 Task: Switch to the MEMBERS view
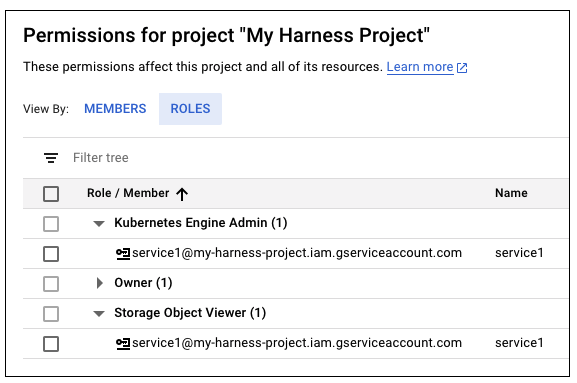point(115,109)
